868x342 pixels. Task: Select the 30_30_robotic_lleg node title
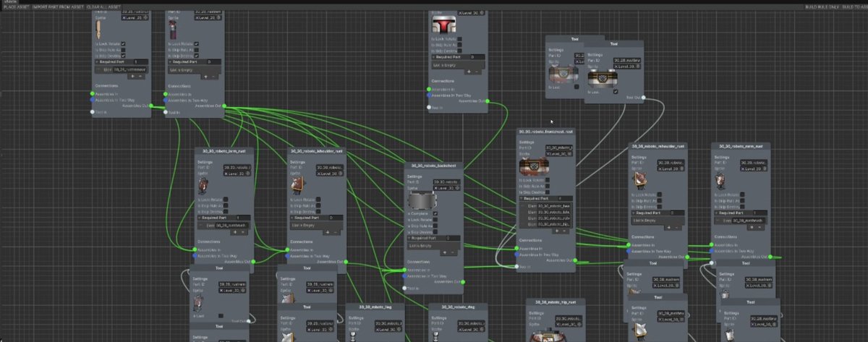pos(374,307)
